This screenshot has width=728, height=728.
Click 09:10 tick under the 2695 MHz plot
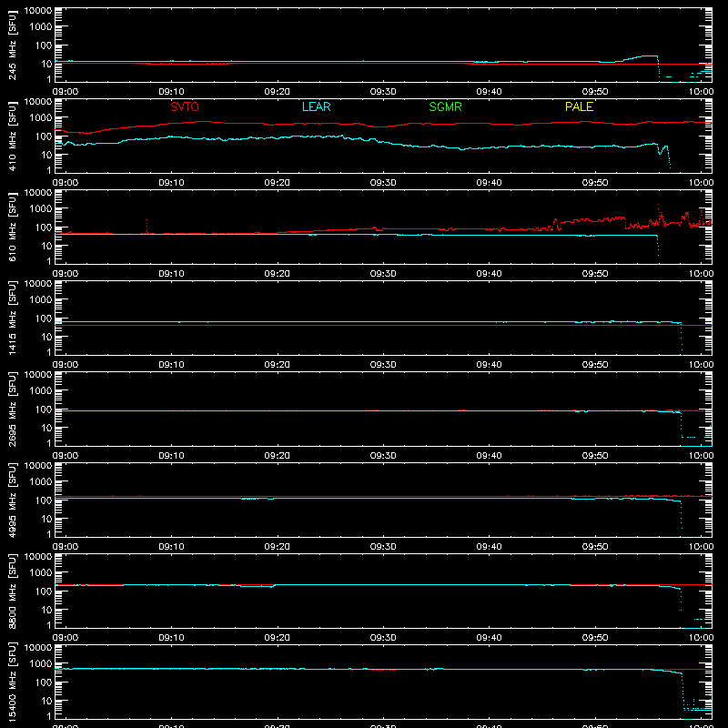tap(171, 456)
